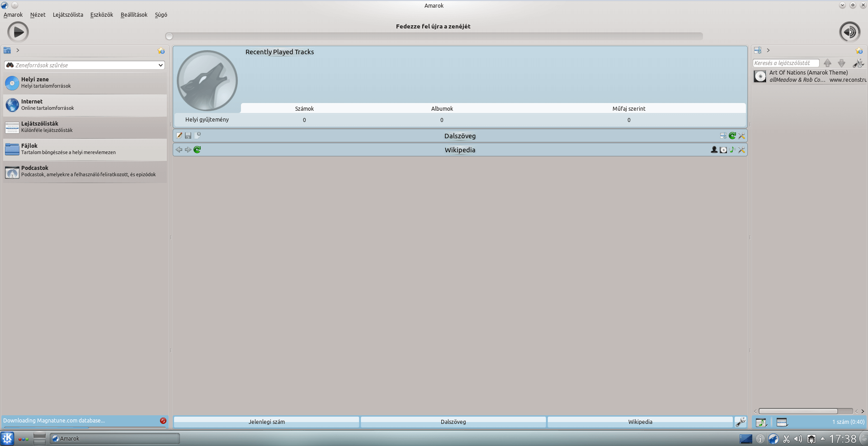Open Wikipedia applet settings with the wrench icon
The height and width of the screenshot is (446, 868).
click(x=741, y=150)
